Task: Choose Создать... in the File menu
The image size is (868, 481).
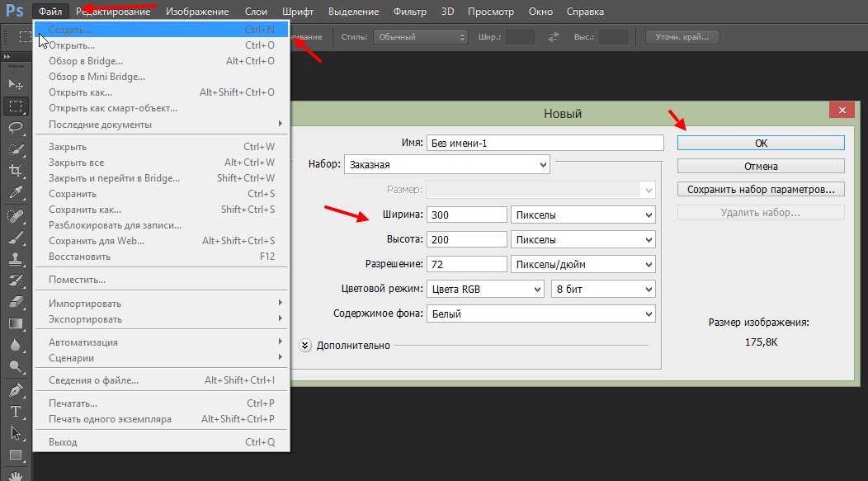Action: pos(161,30)
